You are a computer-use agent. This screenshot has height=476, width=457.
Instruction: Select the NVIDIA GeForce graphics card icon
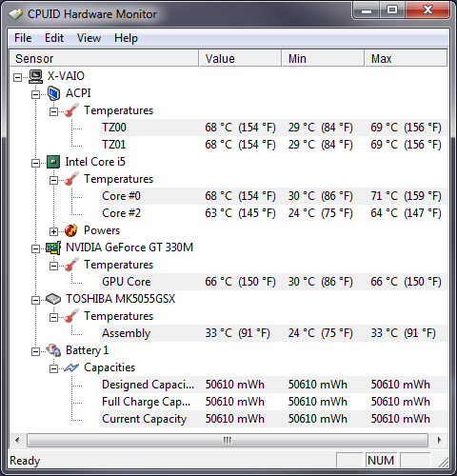pos(53,248)
